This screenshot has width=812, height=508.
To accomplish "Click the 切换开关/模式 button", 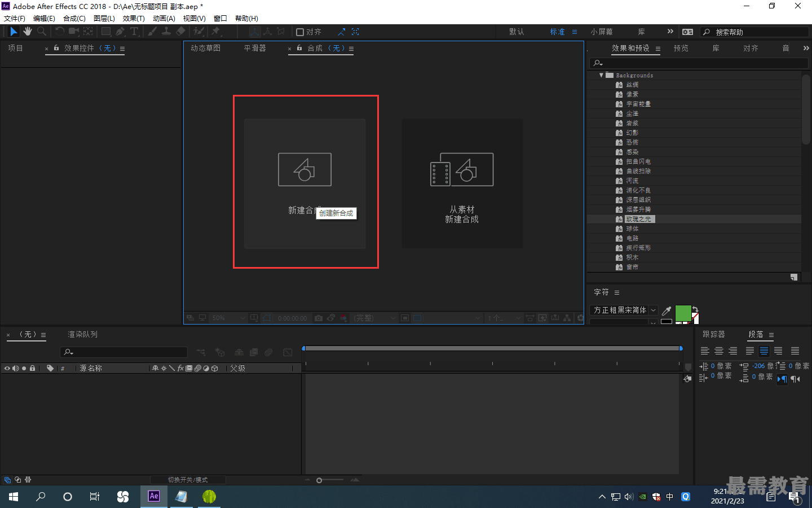I will [188, 480].
